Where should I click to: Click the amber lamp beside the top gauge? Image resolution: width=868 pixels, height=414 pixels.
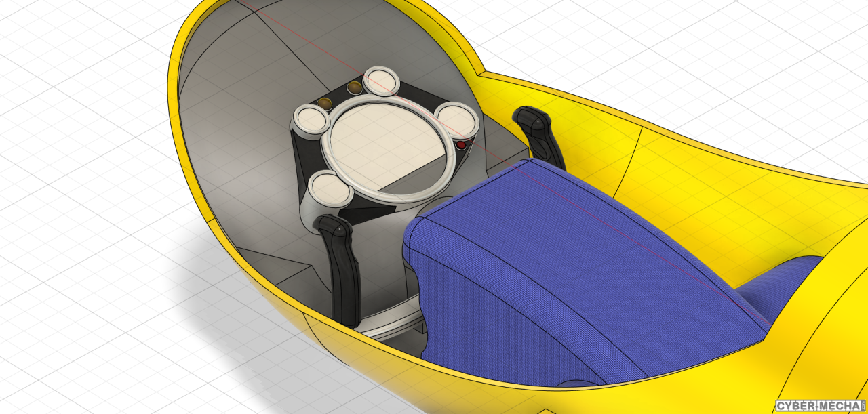(353, 87)
